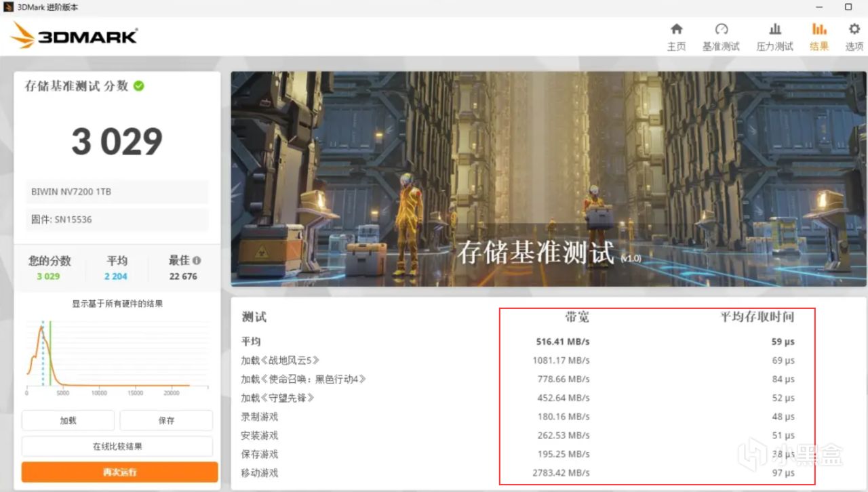Click the 显示基于所有硬件的结果 caption
Screen dimensions: 868x492
coord(117,304)
